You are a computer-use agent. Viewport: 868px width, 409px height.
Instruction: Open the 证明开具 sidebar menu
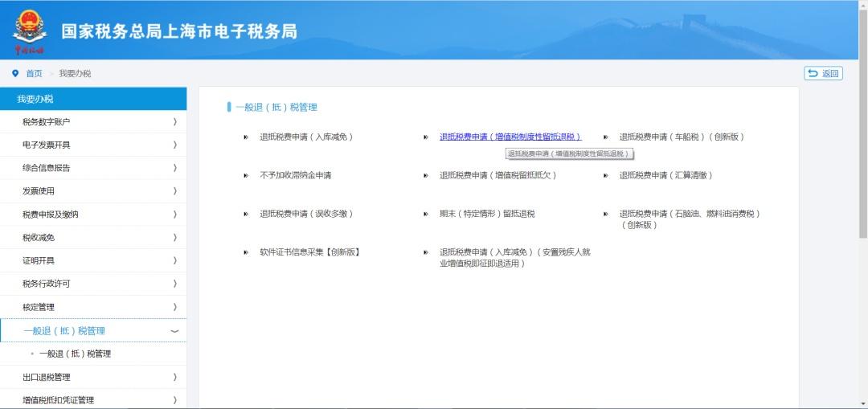[x=93, y=260]
